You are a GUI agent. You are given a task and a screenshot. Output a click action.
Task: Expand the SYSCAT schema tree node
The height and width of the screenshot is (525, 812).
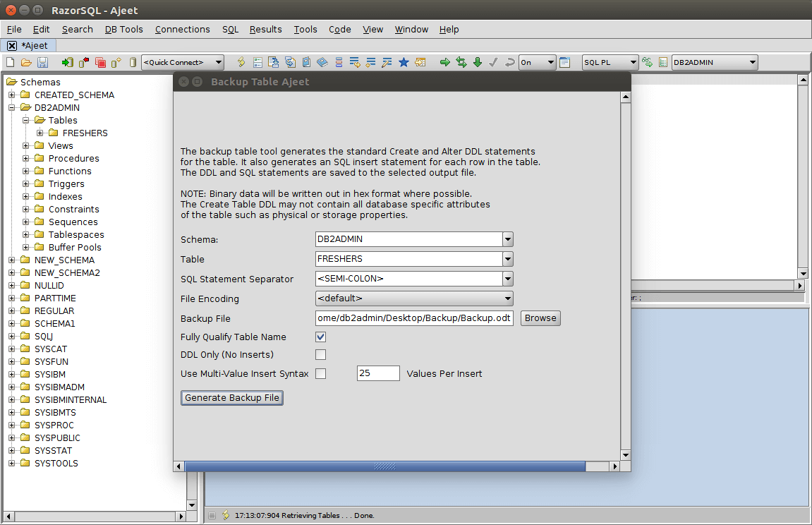click(x=12, y=349)
